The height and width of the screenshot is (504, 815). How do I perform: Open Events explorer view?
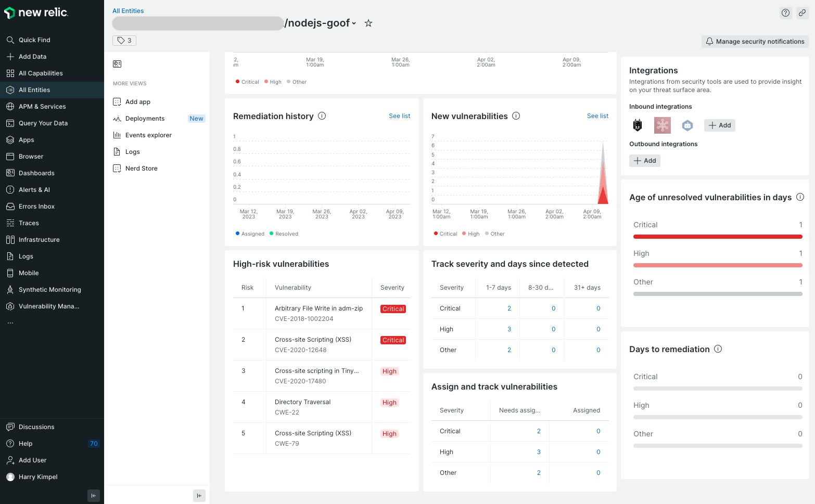pos(149,135)
